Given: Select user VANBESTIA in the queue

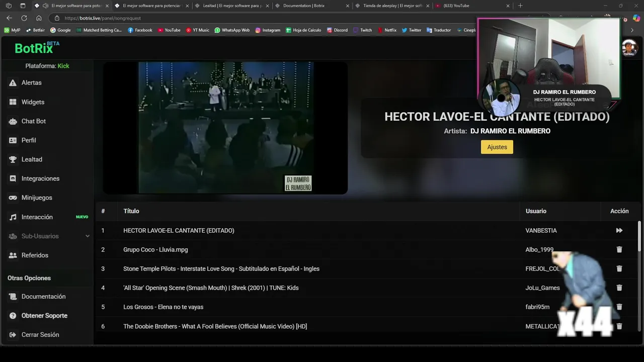Looking at the screenshot, I should click(x=541, y=230).
